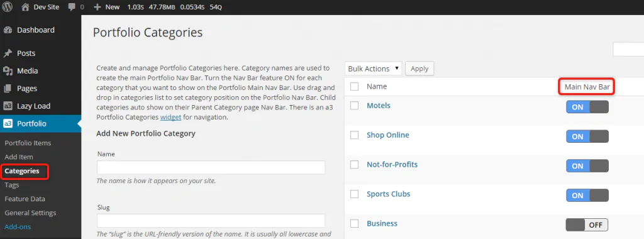Image resolution: width=644 pixels, height=239 pixels.
Task: Click the Apply button
Action: coord(419,69)
